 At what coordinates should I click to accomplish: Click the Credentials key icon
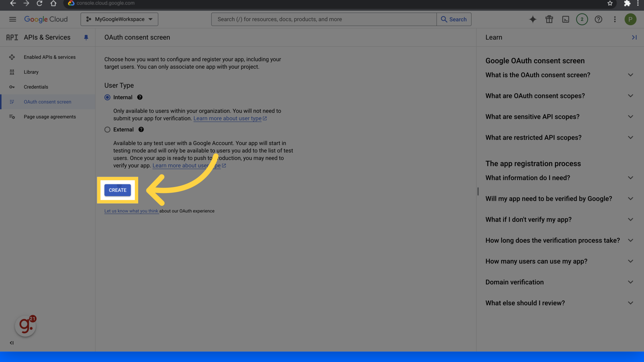point(12,87)
